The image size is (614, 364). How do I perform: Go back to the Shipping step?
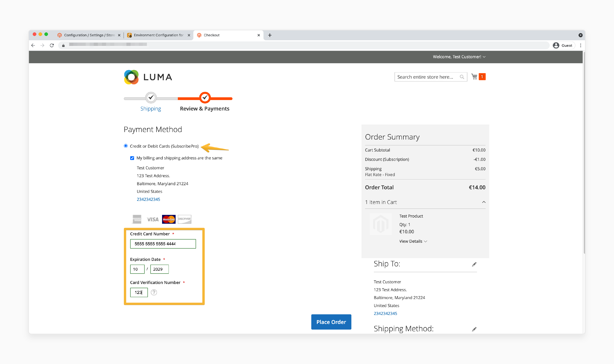(x=151, y=108)
